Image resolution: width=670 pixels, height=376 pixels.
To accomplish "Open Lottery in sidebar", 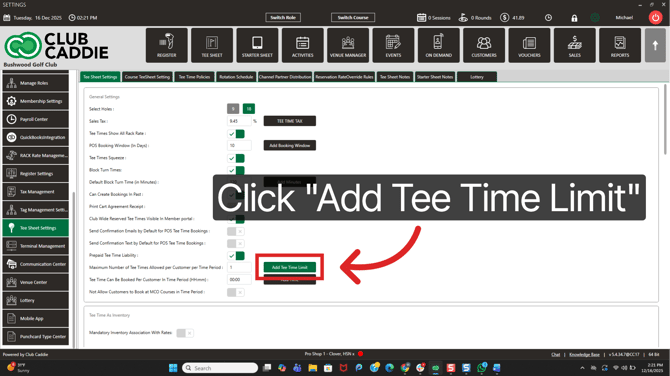I will pos(35,300).
